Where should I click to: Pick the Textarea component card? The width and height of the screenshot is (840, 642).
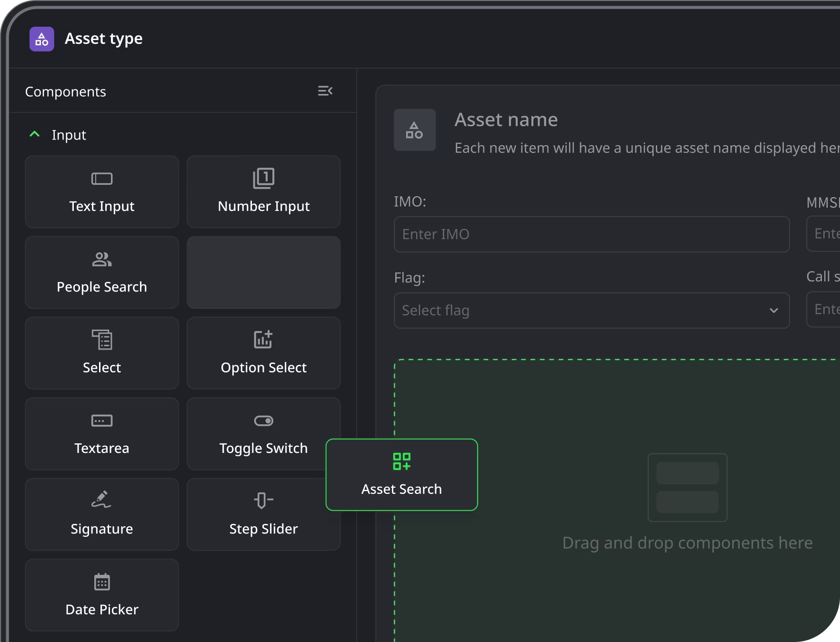pos(102,434)
